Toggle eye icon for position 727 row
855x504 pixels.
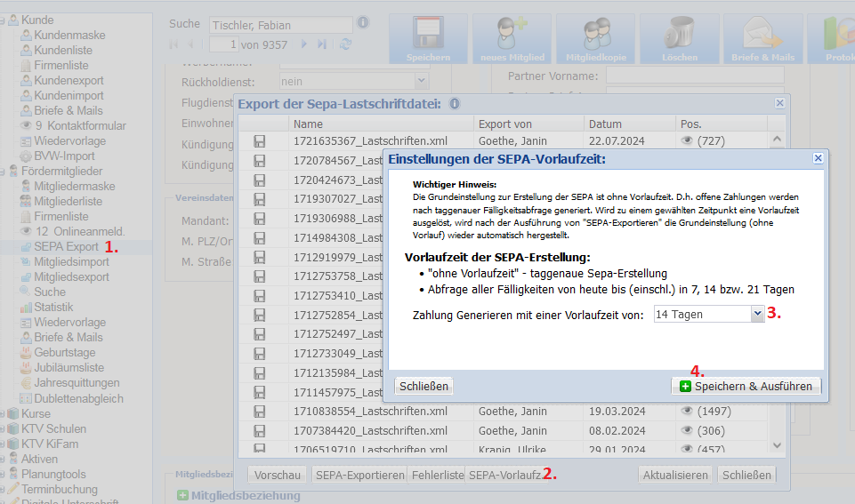tap(687, 140)
